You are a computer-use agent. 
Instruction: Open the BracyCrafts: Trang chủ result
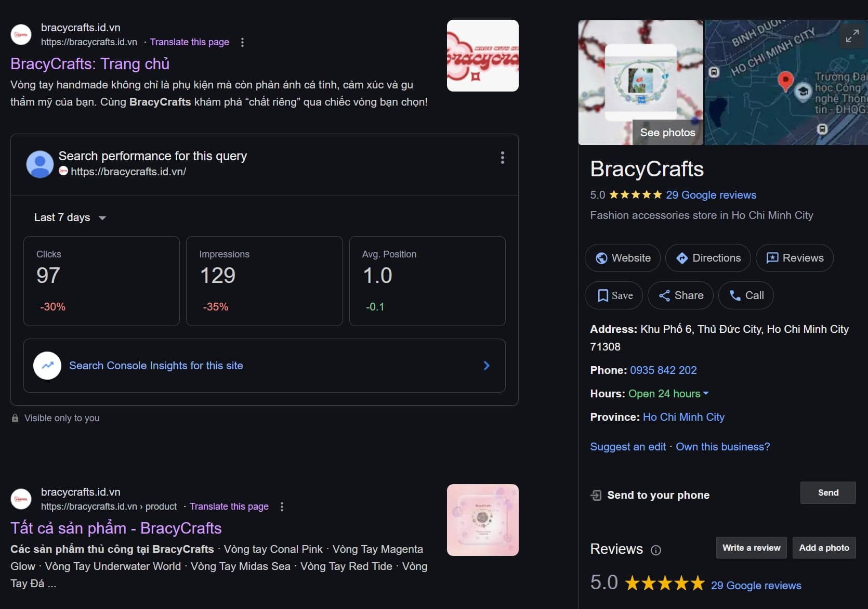[x=90, y=64]
